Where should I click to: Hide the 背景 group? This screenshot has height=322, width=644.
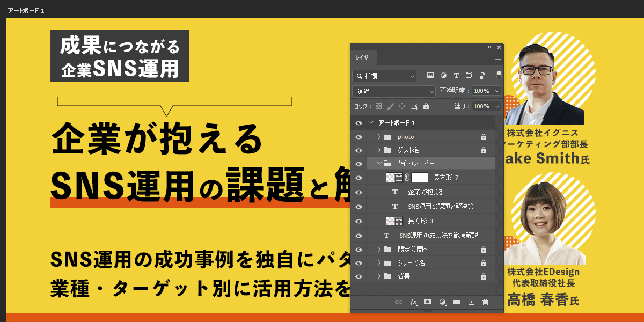point(358,276)
